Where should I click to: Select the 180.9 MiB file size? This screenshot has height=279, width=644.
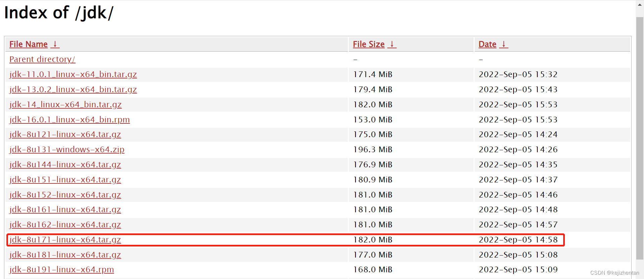point(373,180)
